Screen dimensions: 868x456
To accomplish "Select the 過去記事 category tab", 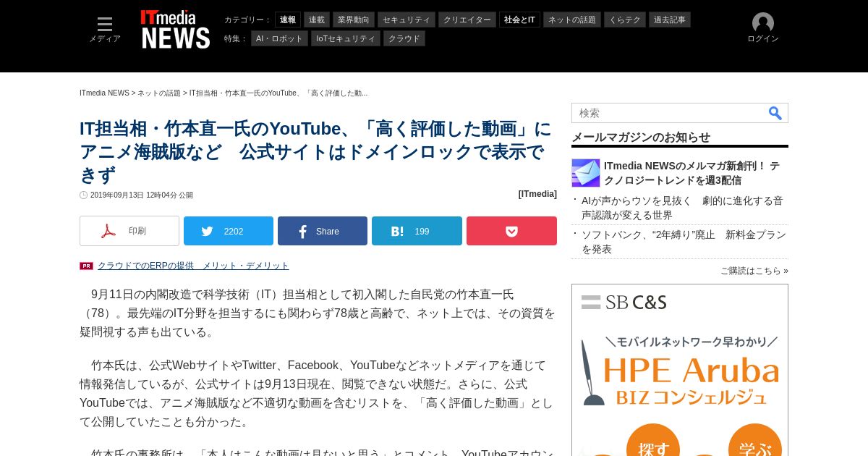I will coord(670,20).
